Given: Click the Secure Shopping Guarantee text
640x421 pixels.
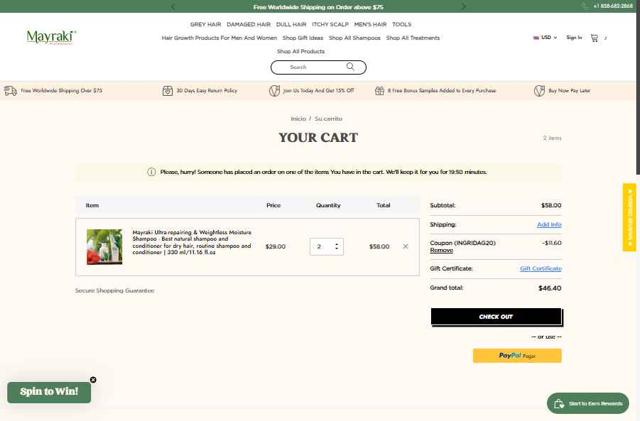Looking at the screenshot, I should click(x=115, y=291).
